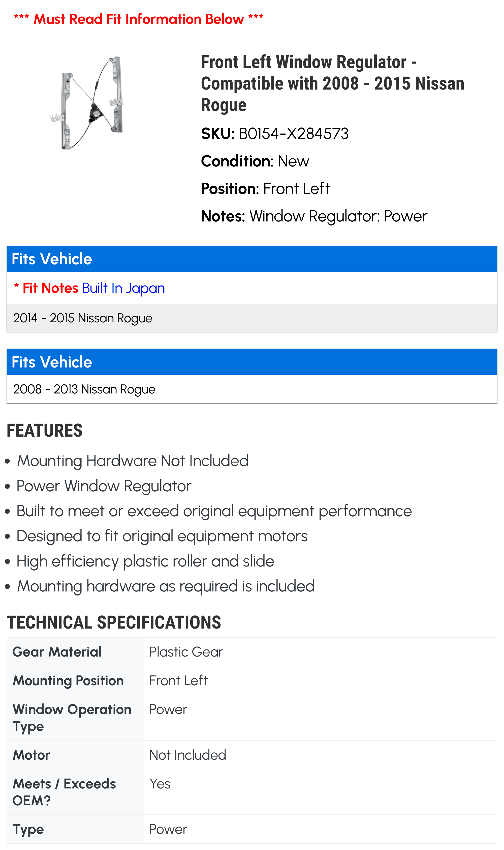The image size is (504, 850).
Task: Click the FEATURES section heading
Action: 45,431
